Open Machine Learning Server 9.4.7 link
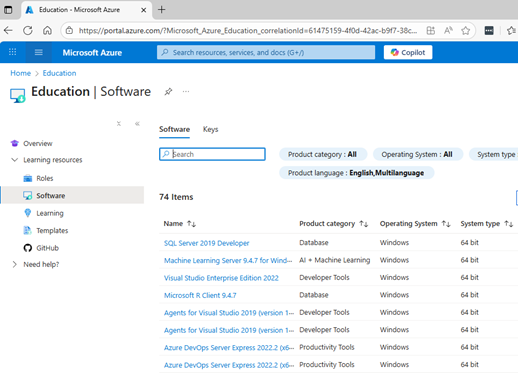This screenshot has width=518, height=373. pyautogui.click(x=228, y=260)
